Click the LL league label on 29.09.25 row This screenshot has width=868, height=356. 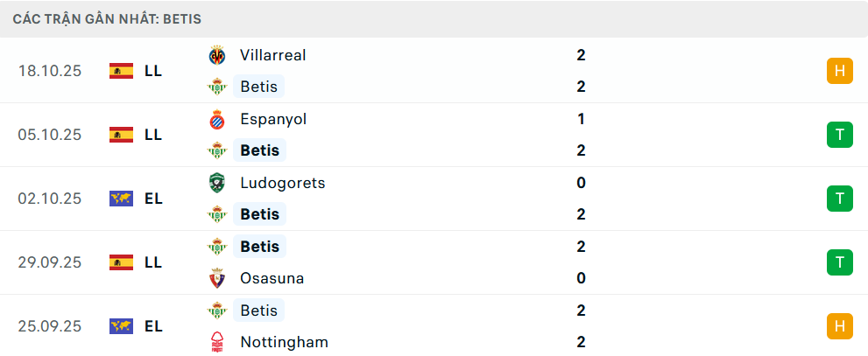[153, 262]
